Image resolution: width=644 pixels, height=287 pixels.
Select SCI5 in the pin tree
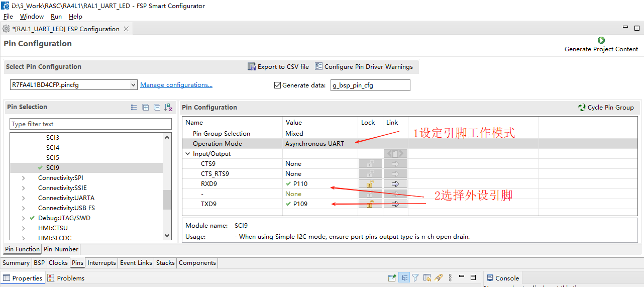pos(53,157)
